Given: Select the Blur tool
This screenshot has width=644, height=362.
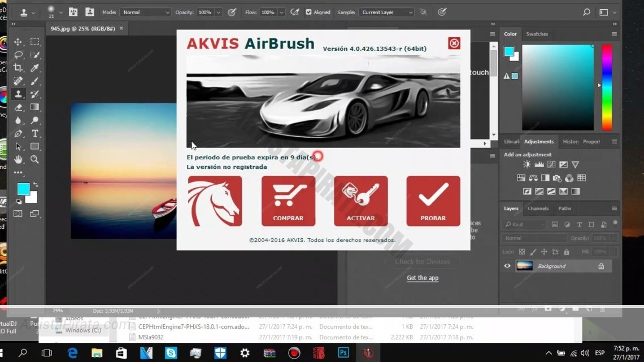Looking at the screenshot, I should [x=18, y=120].
